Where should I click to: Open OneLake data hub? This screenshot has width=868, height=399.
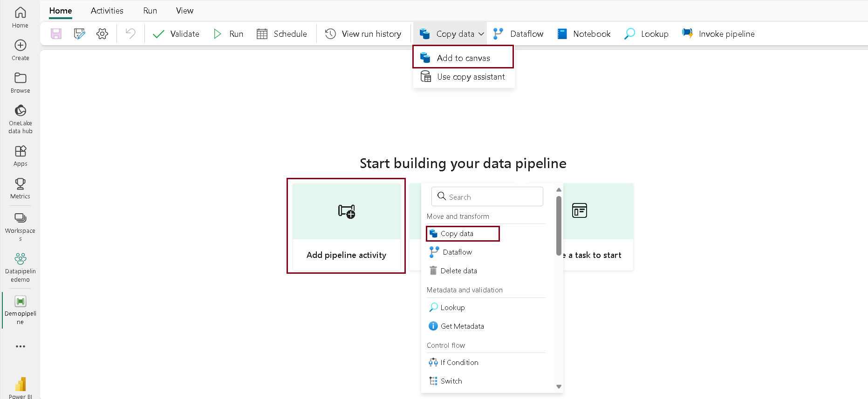pos(20,119)
